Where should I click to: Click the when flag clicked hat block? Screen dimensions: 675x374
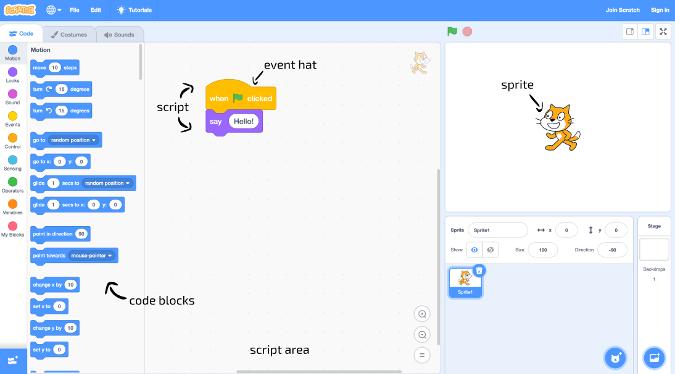pos(241,96)
